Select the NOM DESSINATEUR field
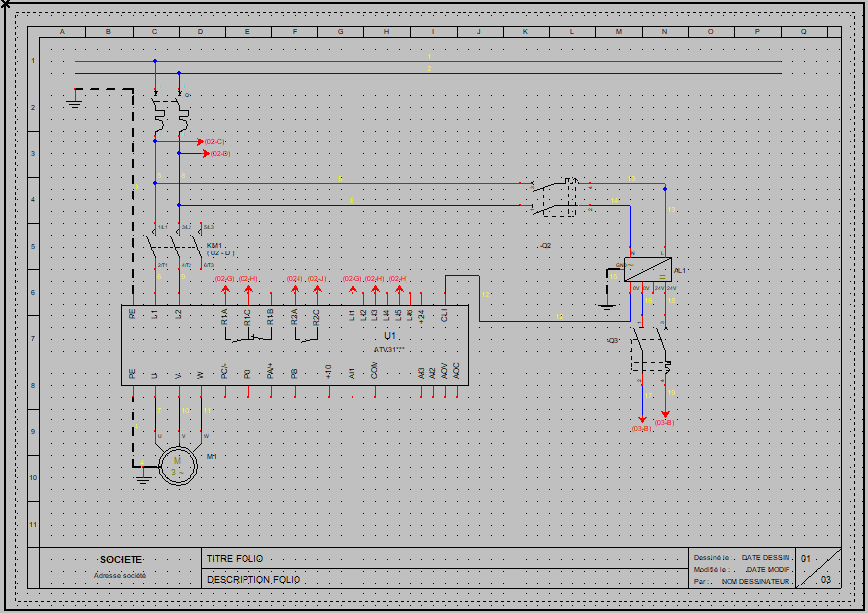The height and width of the screenshot is (613, 868). [756, 581]
